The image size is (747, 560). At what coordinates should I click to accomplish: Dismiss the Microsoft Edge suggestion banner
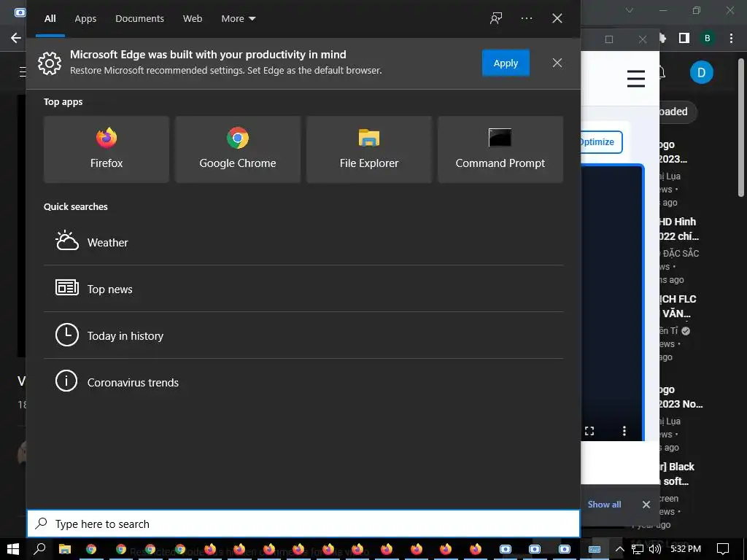point(557,63)
